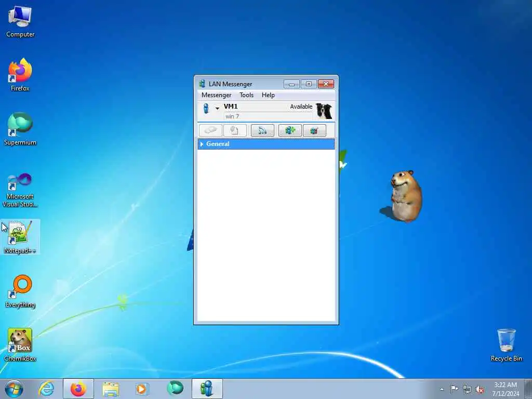This screenshot has height=399, width=532.
Task: Close the LAN Messenger window
Action: 326,84
